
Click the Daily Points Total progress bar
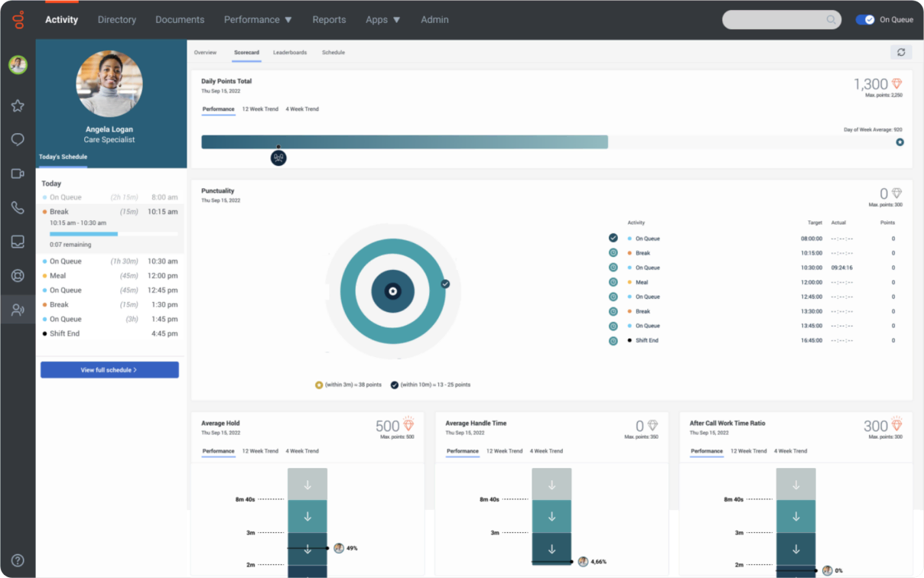[404, 142]
